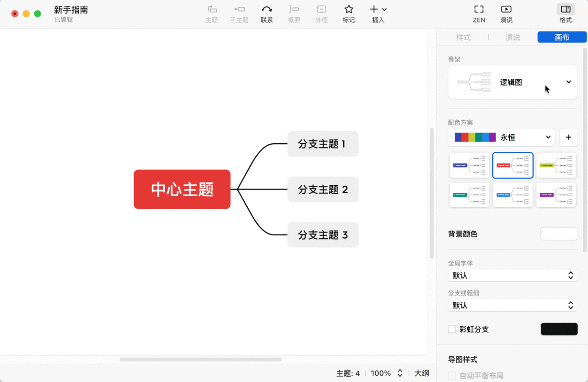Select 分支主题 3 node
Viewport: 588px width, 382px height.
(323, 235)
